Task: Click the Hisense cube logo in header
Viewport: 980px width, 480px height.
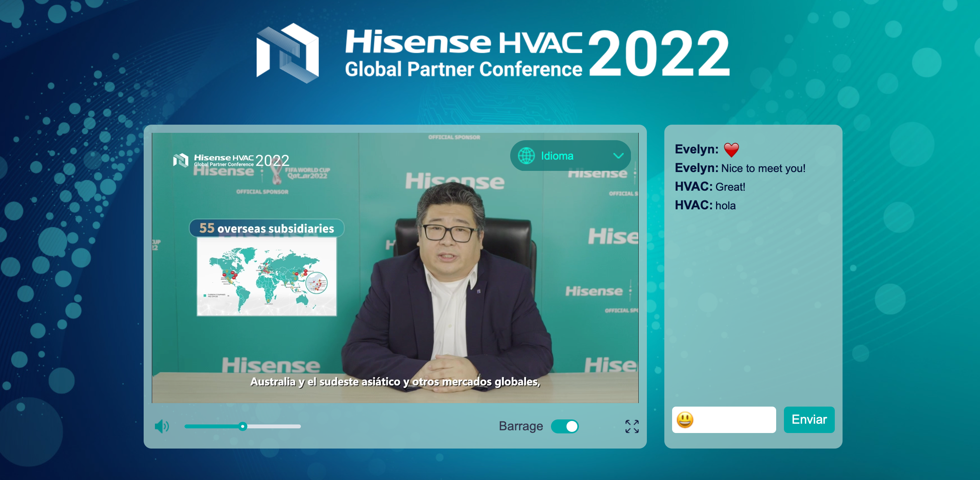Action: pyautogui.click(x=288, y=53)
